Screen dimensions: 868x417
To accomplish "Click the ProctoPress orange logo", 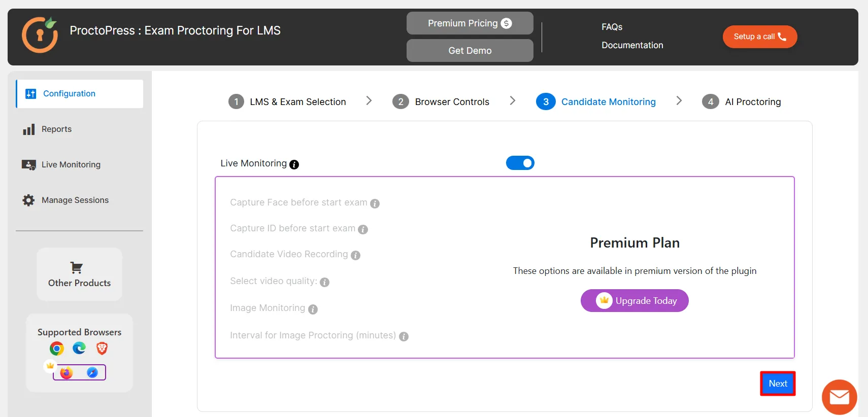I will 40,34.
